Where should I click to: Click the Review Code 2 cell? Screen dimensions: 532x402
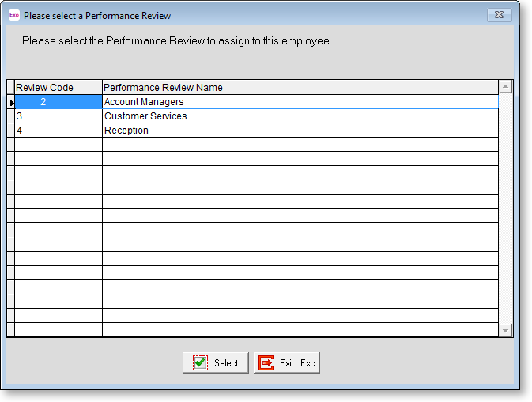(x=58, y=102)
